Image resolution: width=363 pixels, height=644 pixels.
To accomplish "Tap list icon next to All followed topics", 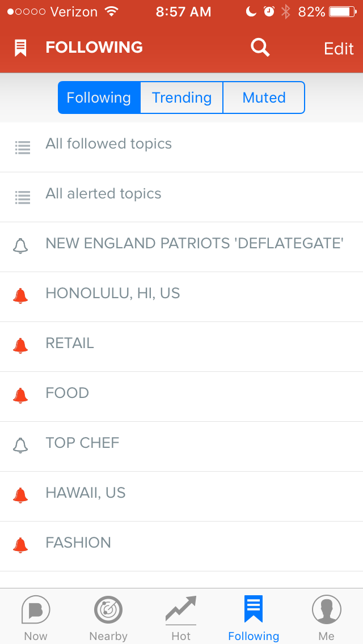I will point(23,147).
